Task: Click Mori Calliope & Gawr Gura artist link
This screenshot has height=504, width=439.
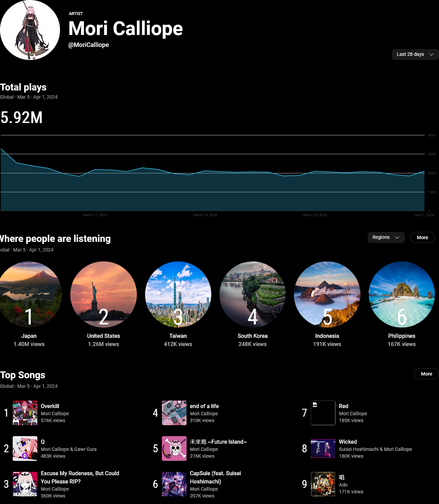Action: coord(69,449)
